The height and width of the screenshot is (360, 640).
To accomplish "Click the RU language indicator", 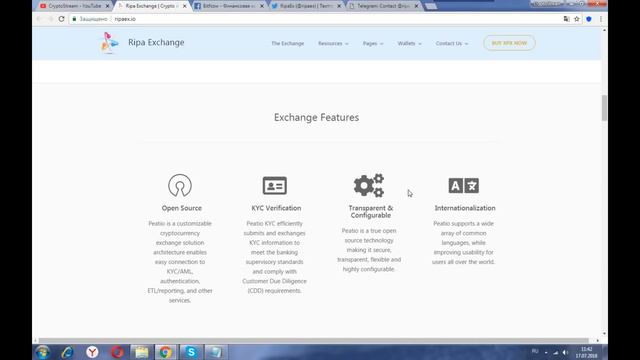I will [x=535, y=351].
